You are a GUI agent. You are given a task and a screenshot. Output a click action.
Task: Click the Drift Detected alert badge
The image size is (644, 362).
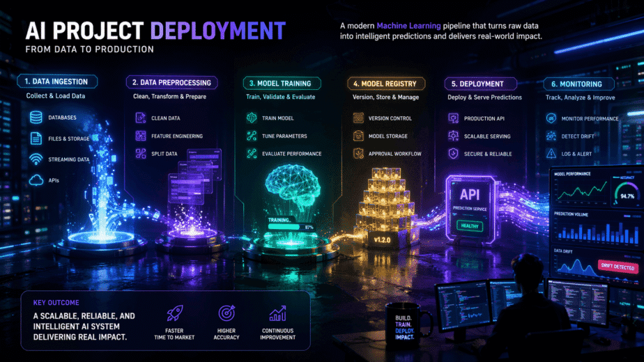tap(618, 267)
